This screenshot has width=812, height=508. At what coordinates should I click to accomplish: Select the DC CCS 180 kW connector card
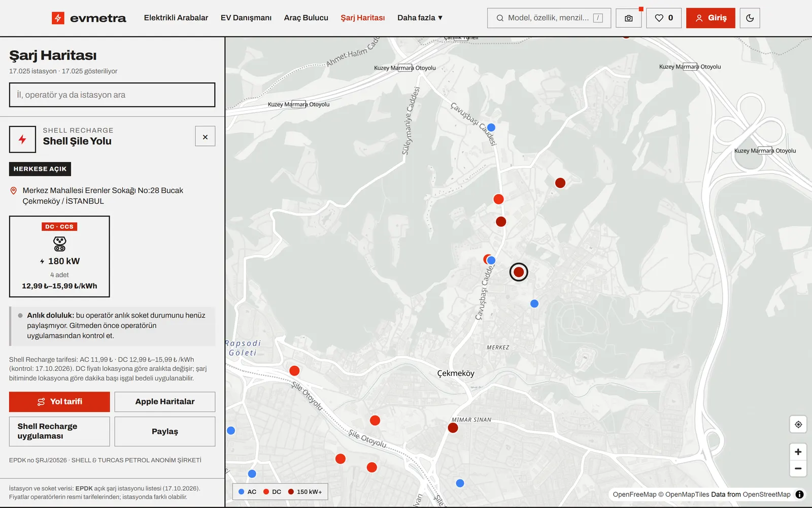[59, 257]
